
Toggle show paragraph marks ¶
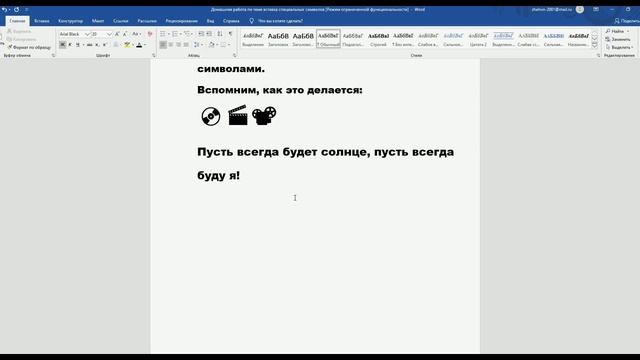230,34
